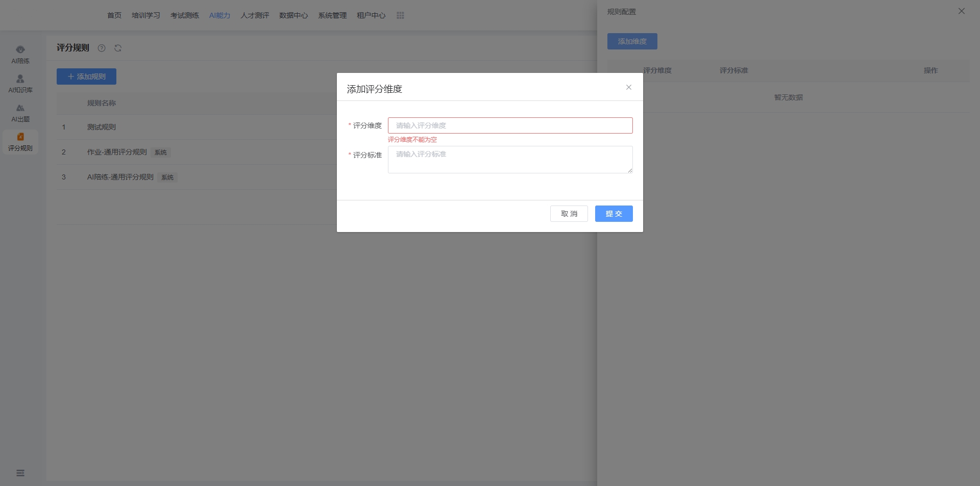Click the help question mark icon
This screenshot has height=486, width=980.
102,48
